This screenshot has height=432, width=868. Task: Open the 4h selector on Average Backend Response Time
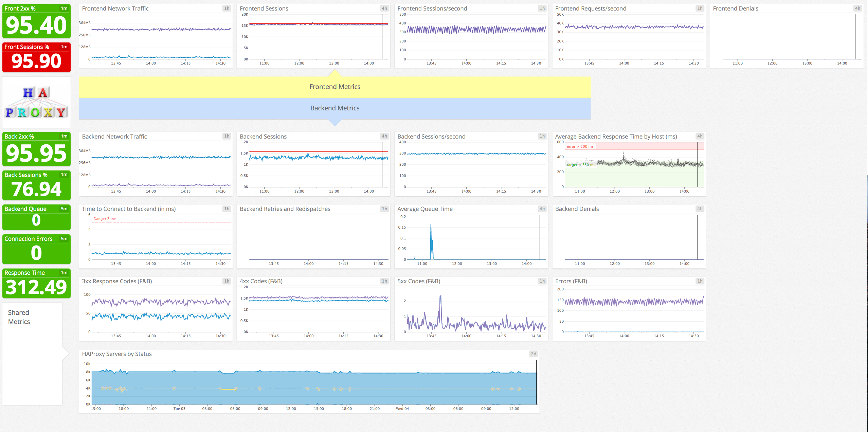click(x=700, y=136)
